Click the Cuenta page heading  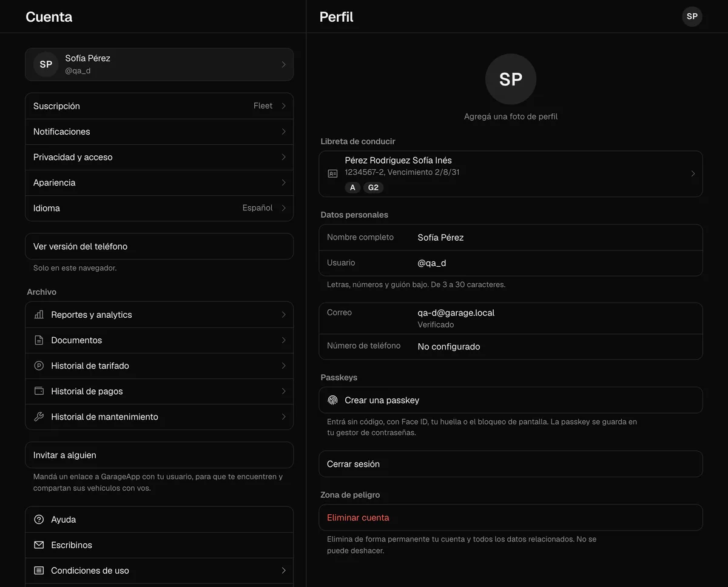pyautogui.click(x=49, y=17)
